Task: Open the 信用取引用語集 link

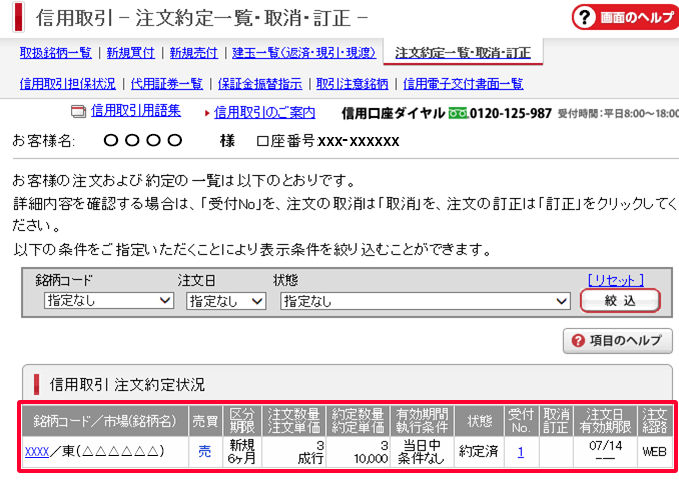Action: [x=136, y=111]
